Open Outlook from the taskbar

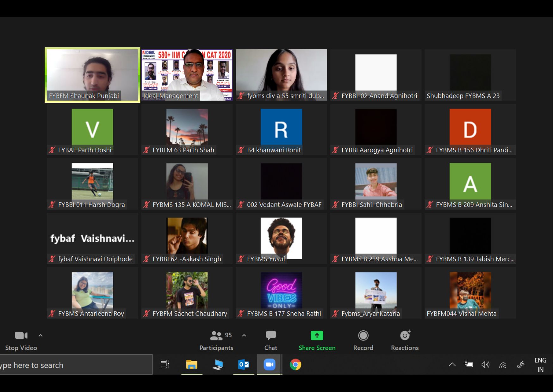coord(244,364)
